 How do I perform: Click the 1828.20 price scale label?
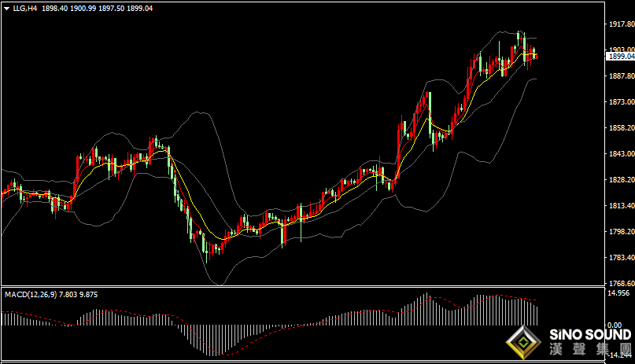[x=622, y=179]
